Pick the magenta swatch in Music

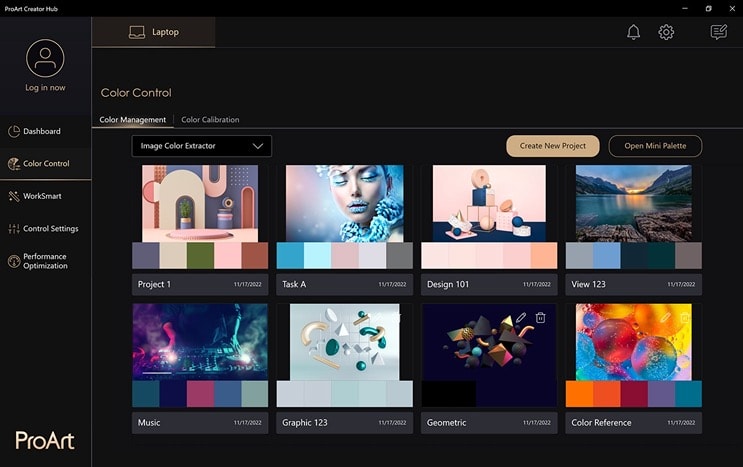coord(200,394)
